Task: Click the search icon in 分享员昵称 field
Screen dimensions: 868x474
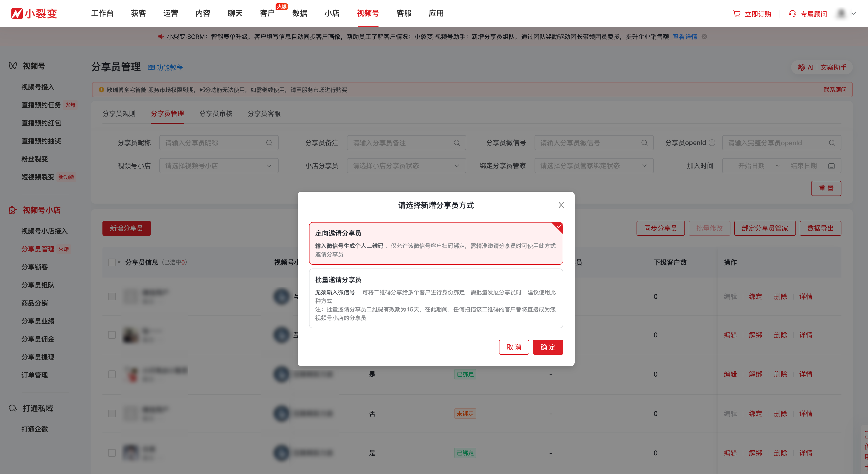Action: point(269,143)
